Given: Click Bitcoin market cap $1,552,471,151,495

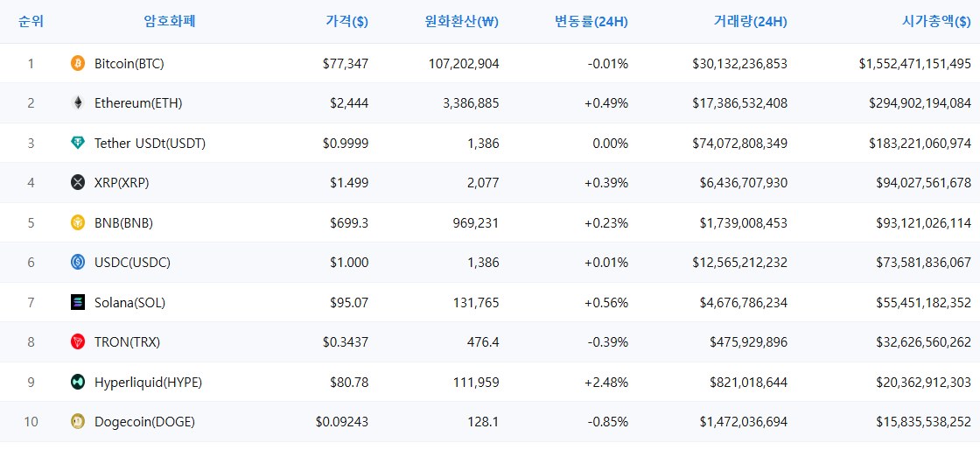Looking at the screenshot, I should (915, 63).
